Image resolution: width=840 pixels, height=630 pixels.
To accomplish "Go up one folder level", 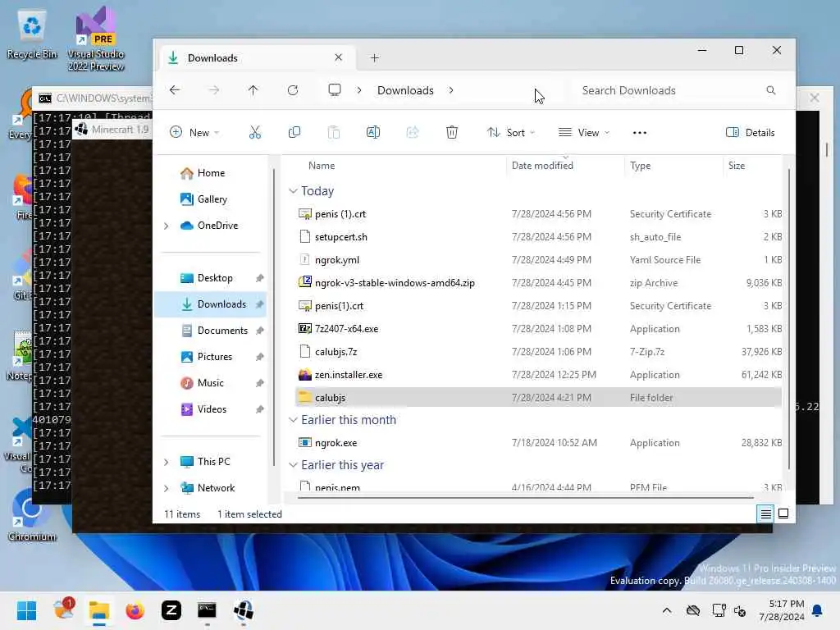I will [x=253, y=90].
